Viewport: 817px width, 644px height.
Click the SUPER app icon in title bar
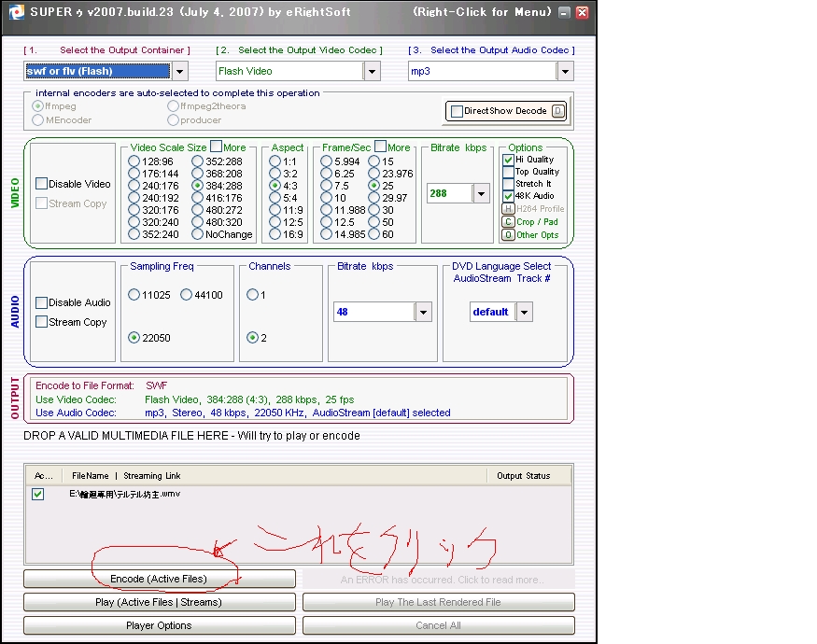pyautogui.click(x=17, y=11)
